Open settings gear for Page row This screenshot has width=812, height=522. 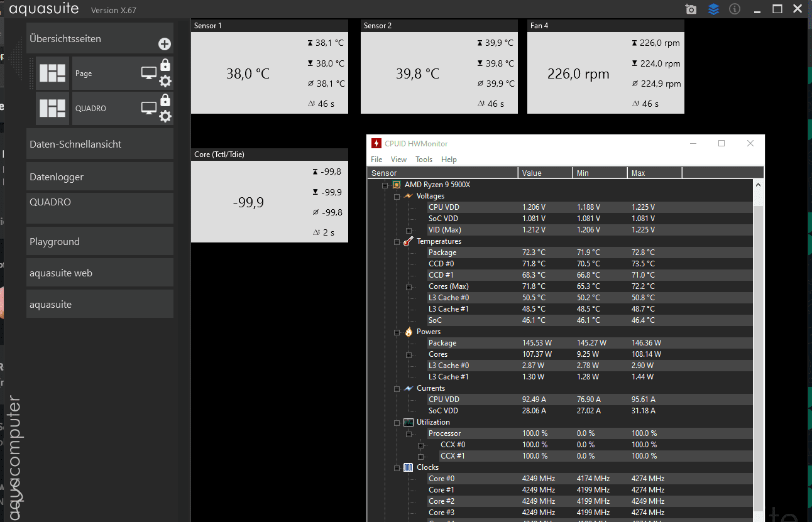pos(165,81)
